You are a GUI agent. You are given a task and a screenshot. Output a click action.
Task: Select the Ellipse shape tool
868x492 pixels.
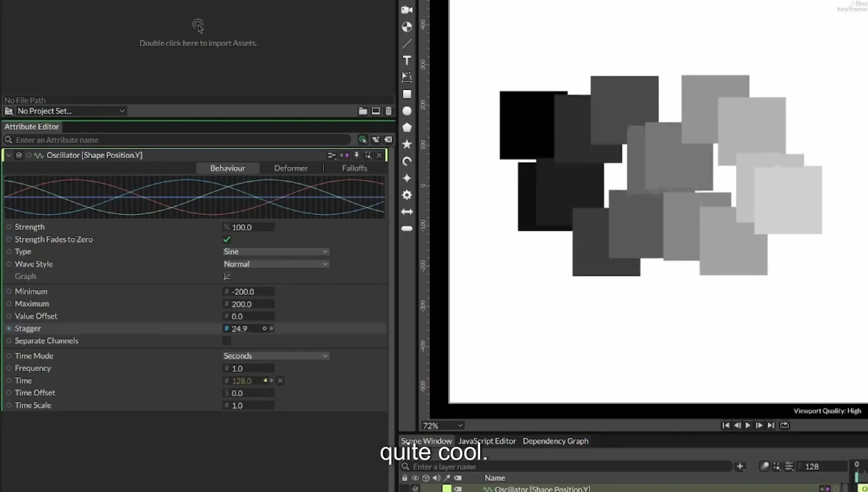pos(407,111)
